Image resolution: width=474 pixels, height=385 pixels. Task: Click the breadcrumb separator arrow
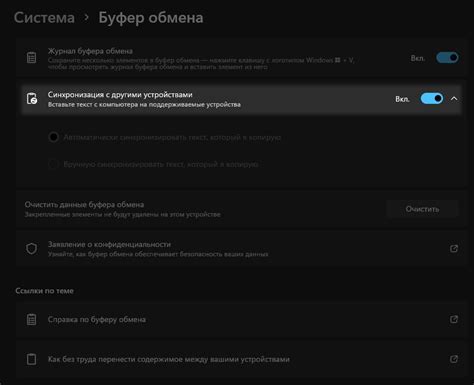pyautogui.click(x=86, y=17)
